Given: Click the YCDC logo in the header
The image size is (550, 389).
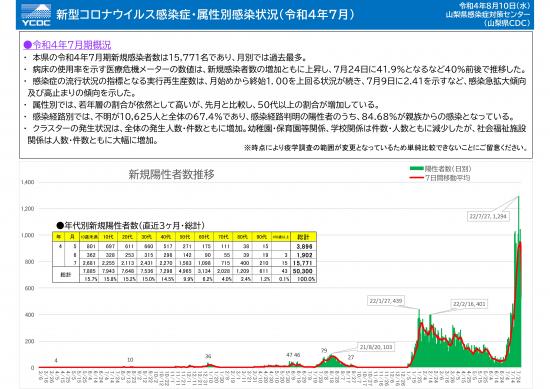Looking at the screenshot, I should coord(36,15).
